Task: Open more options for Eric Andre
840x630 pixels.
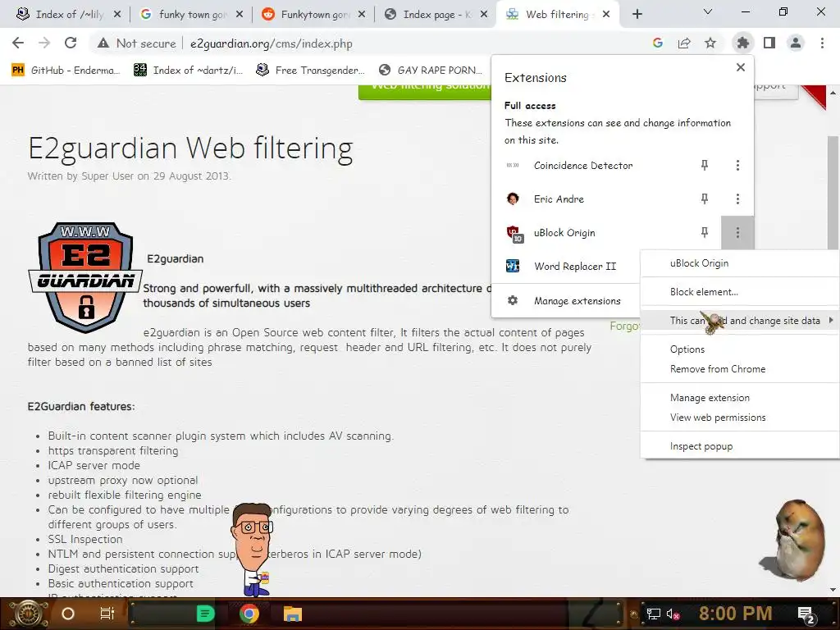Action: (x=737, y=199)
